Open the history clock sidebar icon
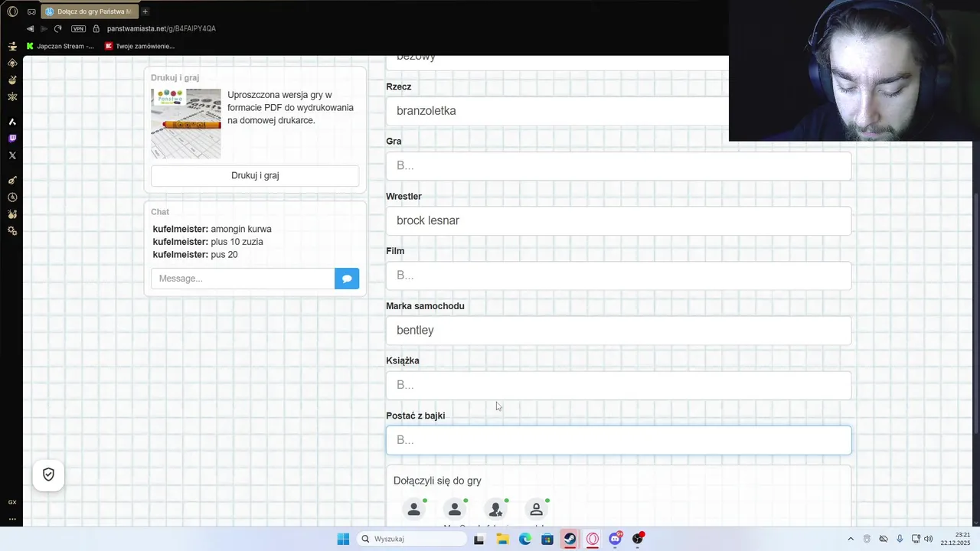The image size is (980, 551). [12, 197]
